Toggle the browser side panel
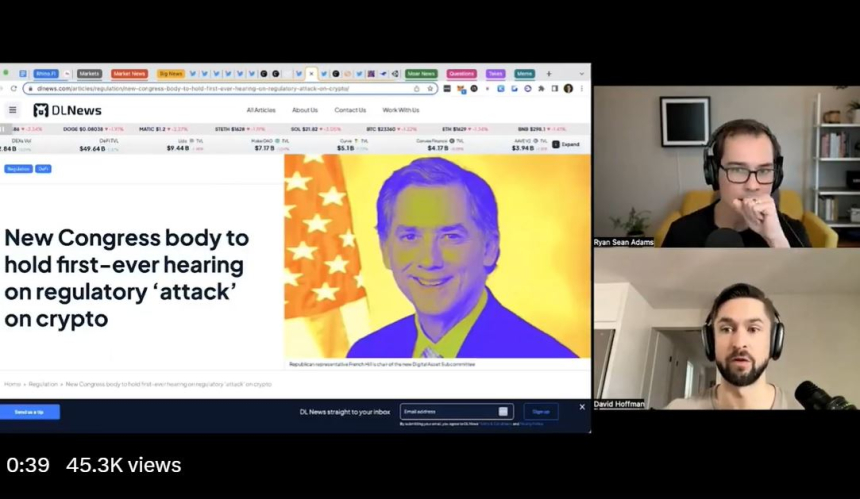The image size is (860, 499). [554, 88]
